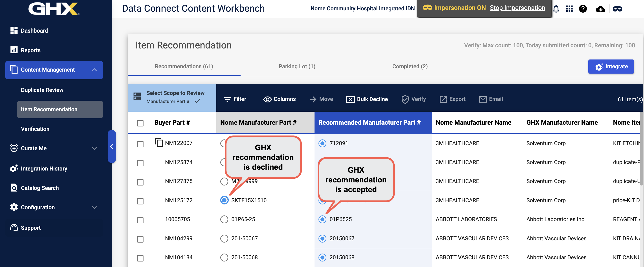This screenshot has height=267, width=644.
Task: Click the notifications bell icon
Action: point(556,9)
